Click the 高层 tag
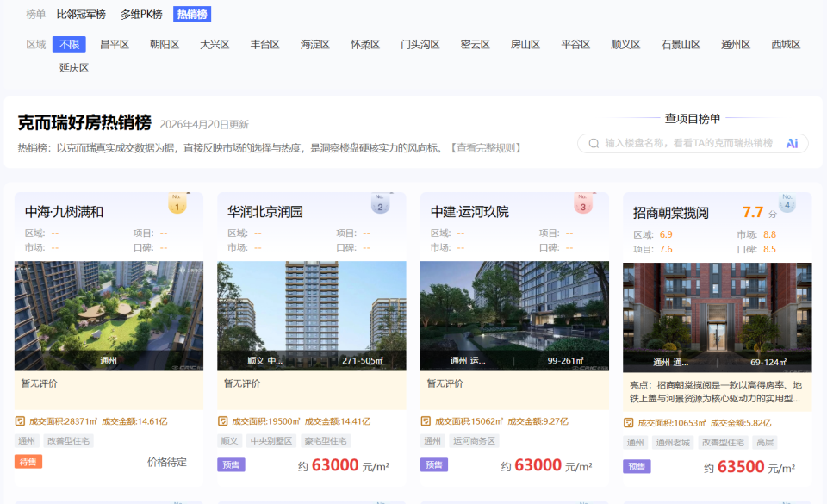 tap(765, 442)
